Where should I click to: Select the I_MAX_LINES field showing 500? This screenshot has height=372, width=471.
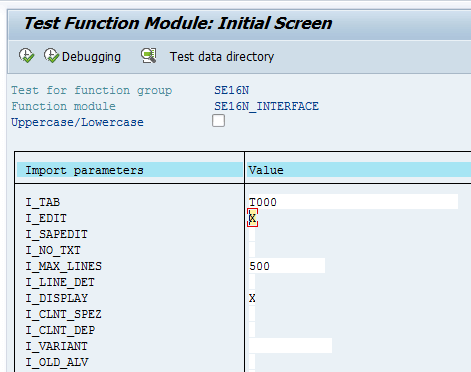(287, 266)
